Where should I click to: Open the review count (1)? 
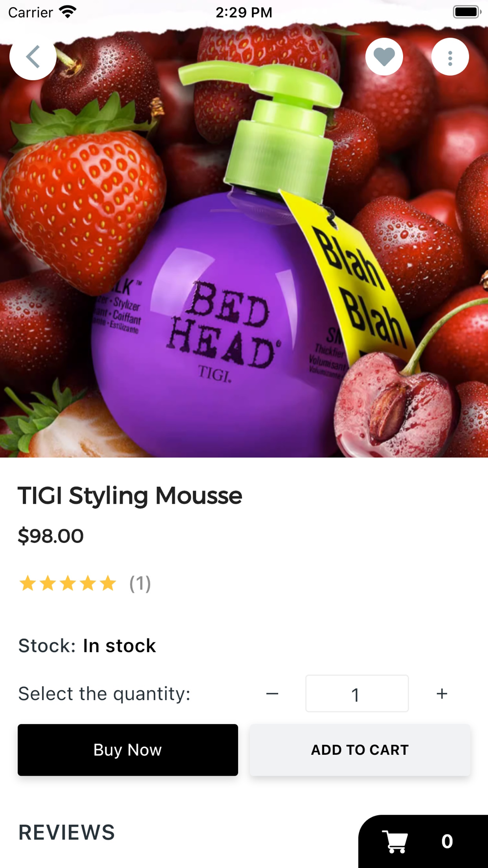(x=140, y=583)
